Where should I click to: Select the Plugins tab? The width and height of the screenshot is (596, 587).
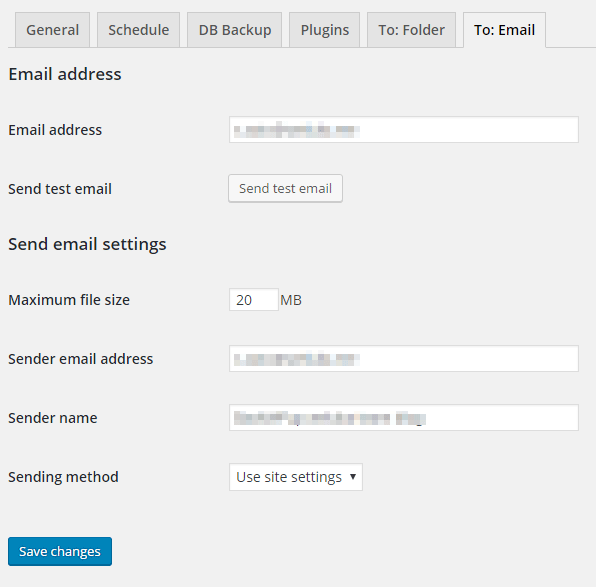click(x=325, y=30)
